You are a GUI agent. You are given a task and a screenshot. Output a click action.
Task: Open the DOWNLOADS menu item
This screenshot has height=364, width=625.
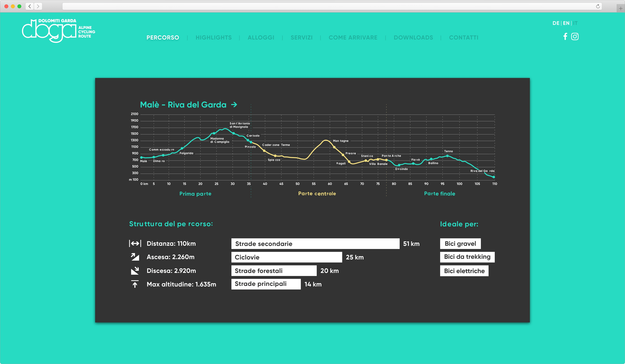click(x=413, y=37)
